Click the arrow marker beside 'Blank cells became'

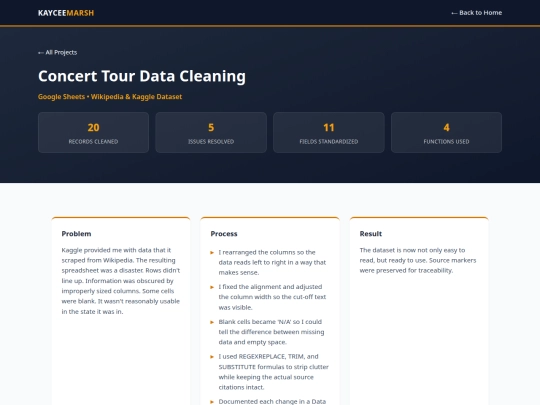pos(212,322)
